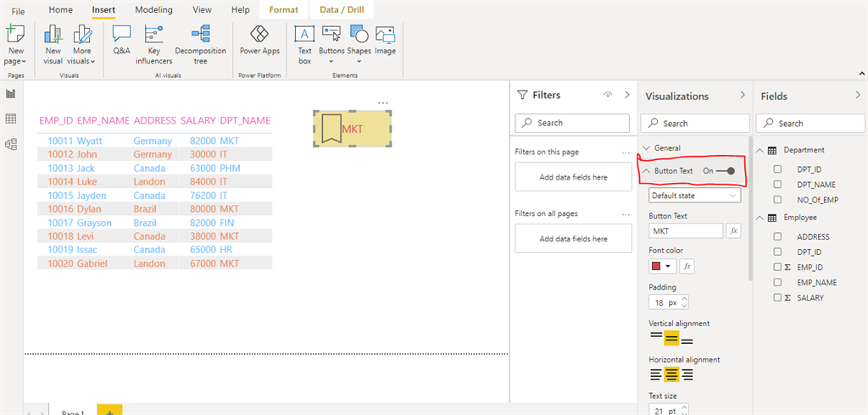Open the Default state dropdown

coord(695,196)
